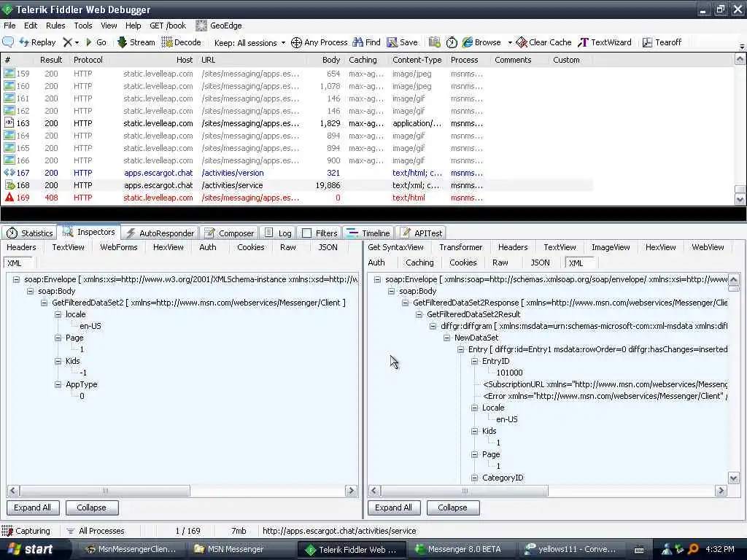Toggle Decode option in toolbar
The width and height of the screenshot is (747, 560).
(x=181, y=42)
